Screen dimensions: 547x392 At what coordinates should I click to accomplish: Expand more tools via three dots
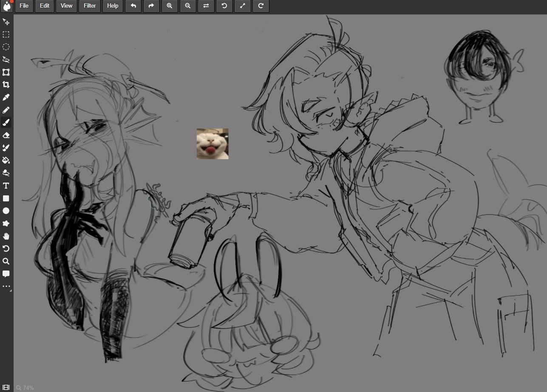click(6, 287)
